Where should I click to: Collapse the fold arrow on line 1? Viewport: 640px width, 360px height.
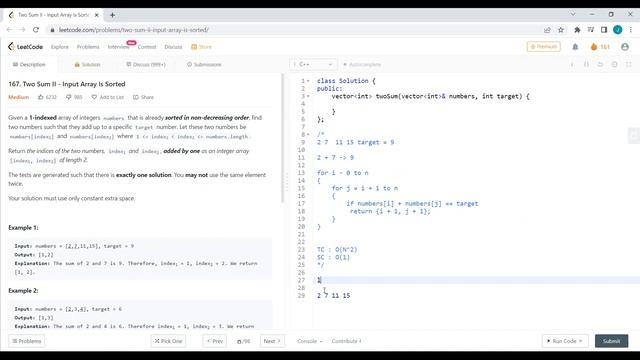coord(308,81)
